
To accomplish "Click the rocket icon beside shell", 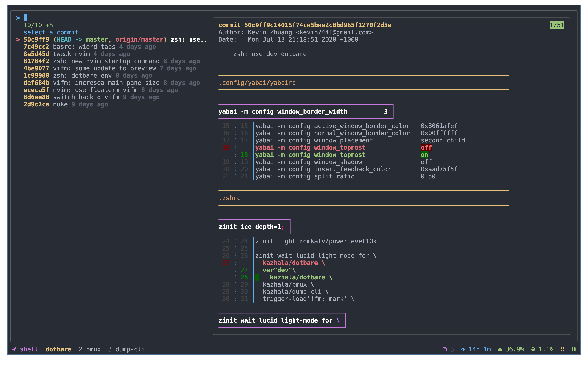I will click(x=14, y=349).
